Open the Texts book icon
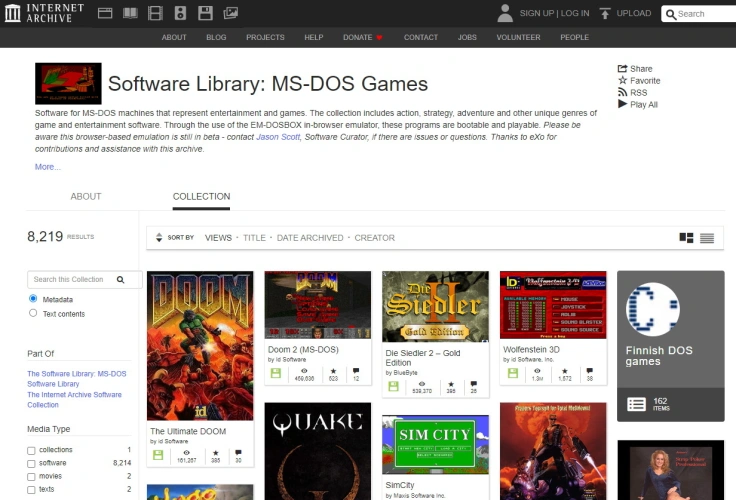This screenshot has width=736, height=500. pos(131,13)
